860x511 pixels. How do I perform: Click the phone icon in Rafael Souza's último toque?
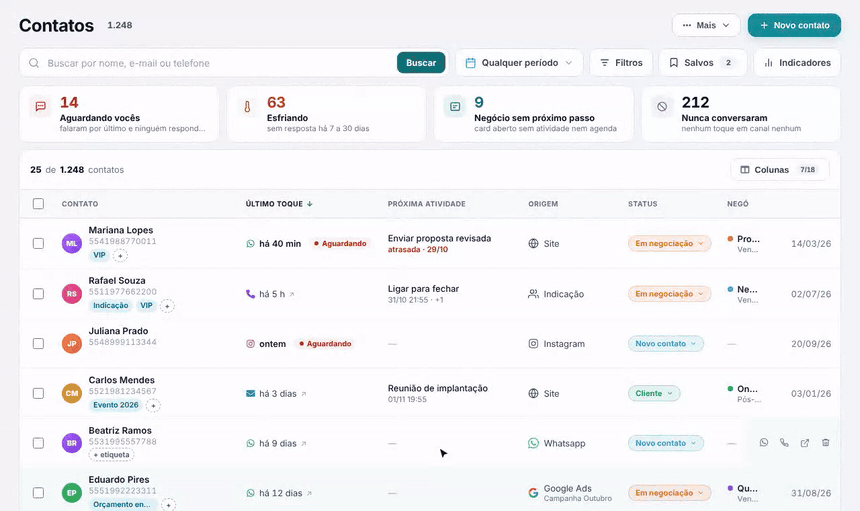point(250,294)
